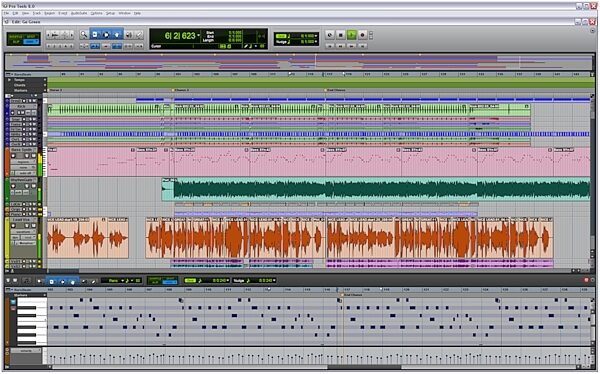Open the Grid value dropdown in top toolbar
Viewport: 600px width, 374px height.
[316, 36]
